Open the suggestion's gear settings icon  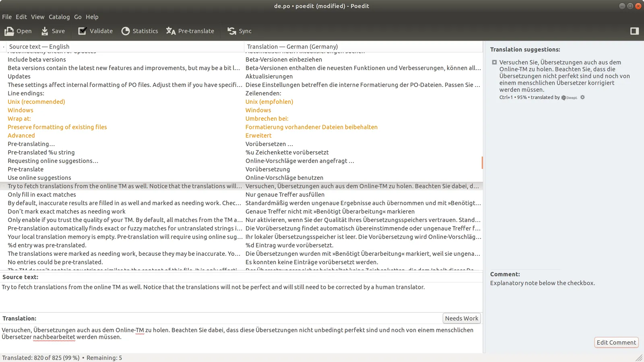[x=582, y=97]
